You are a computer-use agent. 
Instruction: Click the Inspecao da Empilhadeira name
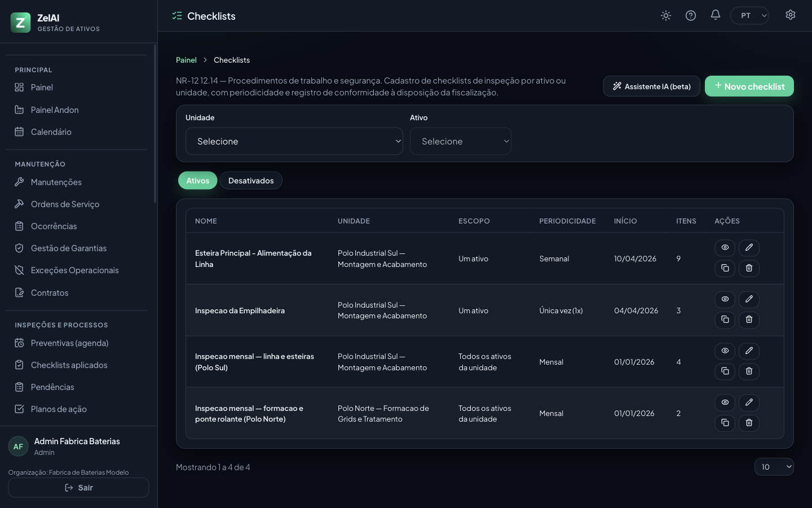point(240,310)
